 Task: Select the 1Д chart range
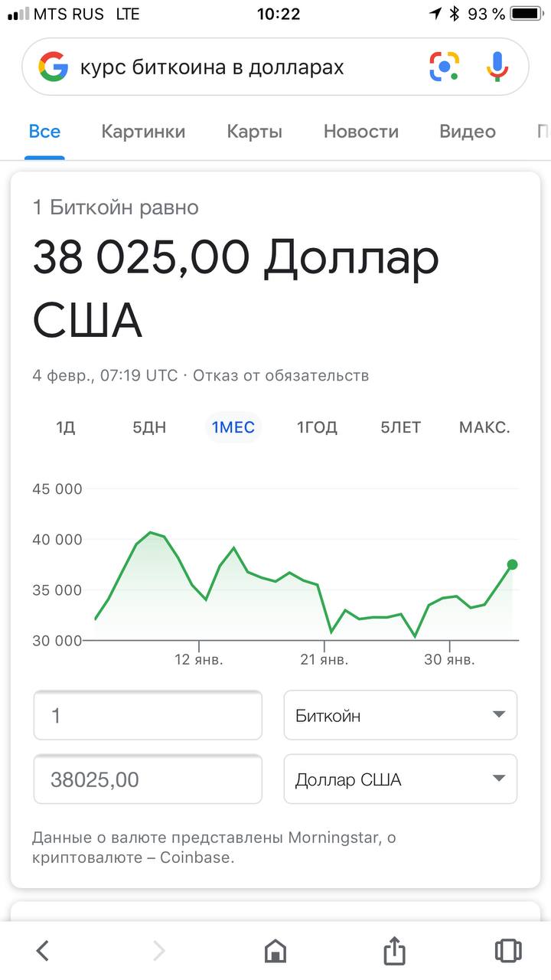[66, 427]
